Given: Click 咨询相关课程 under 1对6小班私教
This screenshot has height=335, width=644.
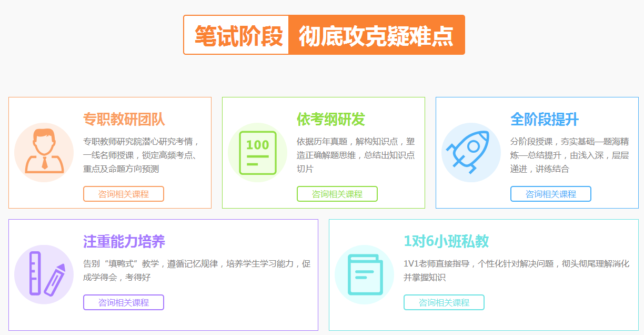Looking at the screenshot, I should pyautogui.click(x=444, y=302).
